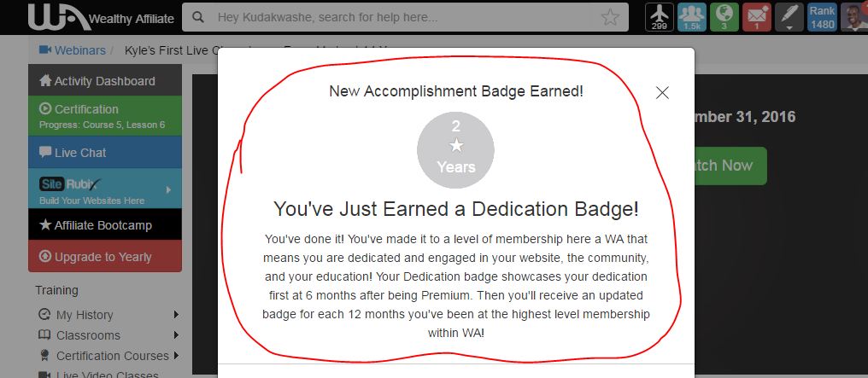Screen dimensions: 868x378
Task: Select the Affiliate Bootcamp menu item
Action: (105, 224)
